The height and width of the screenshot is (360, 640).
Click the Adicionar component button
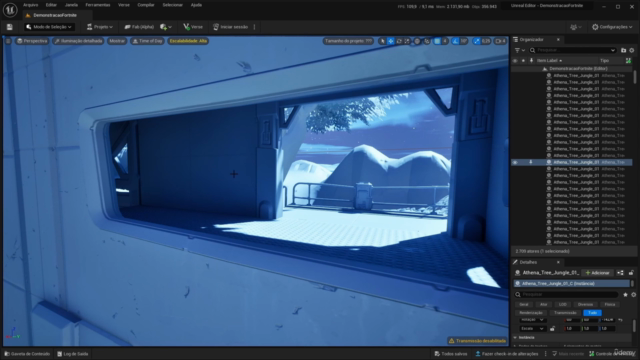[598, 273]
